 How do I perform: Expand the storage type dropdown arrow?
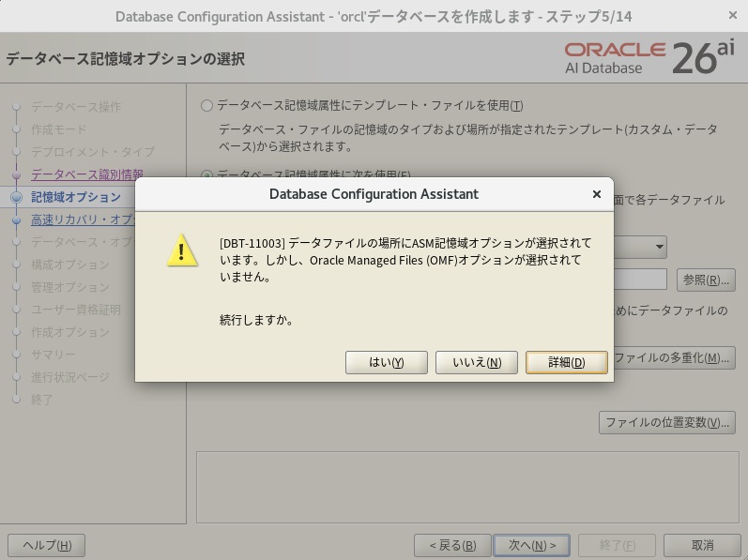(x=659, y=247)
